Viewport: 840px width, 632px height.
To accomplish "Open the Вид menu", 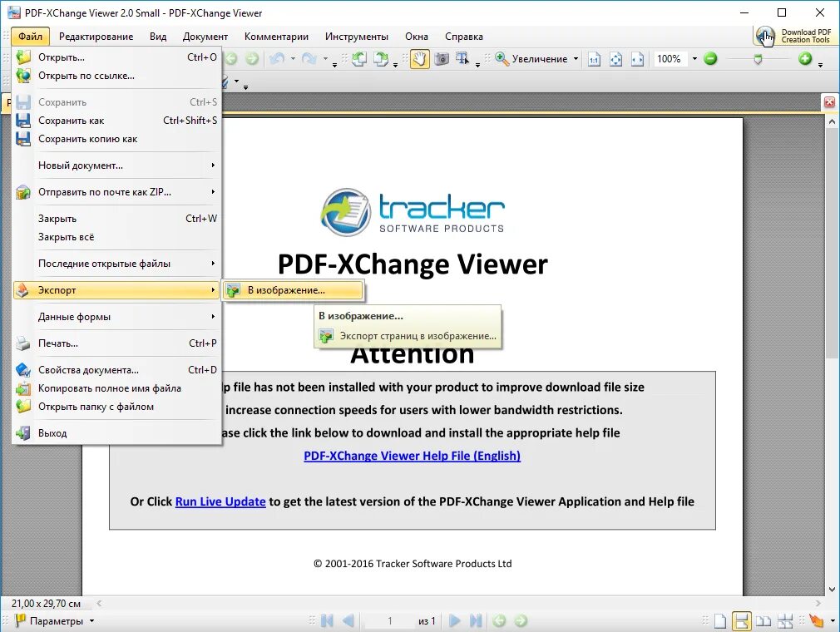I will (158, 37).
